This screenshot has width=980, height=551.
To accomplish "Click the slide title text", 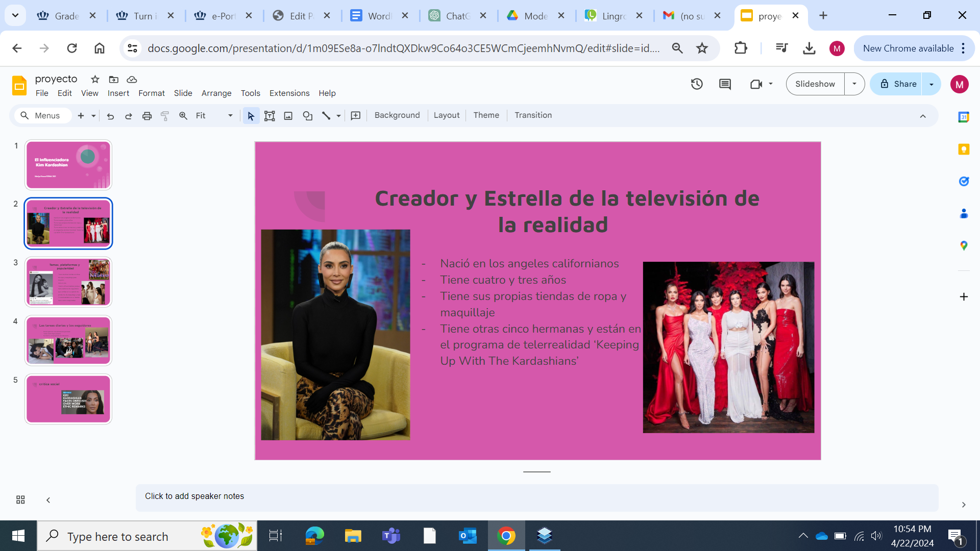I will tap(567, 211).
